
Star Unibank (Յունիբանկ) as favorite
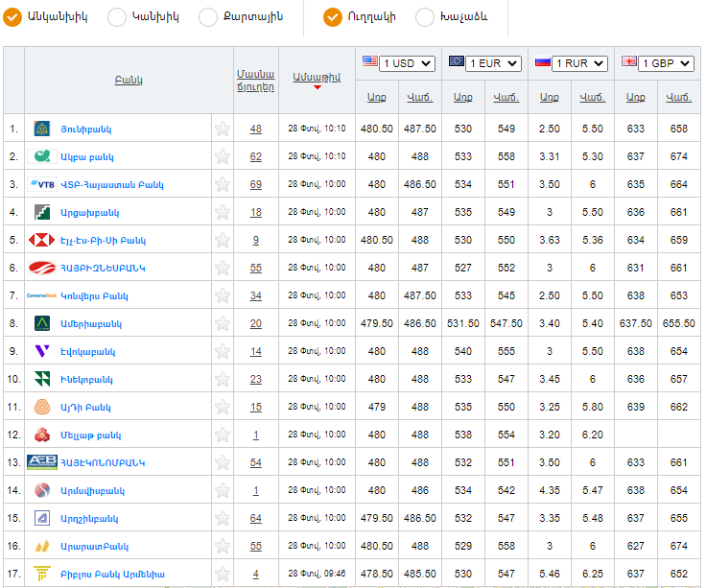223,129
